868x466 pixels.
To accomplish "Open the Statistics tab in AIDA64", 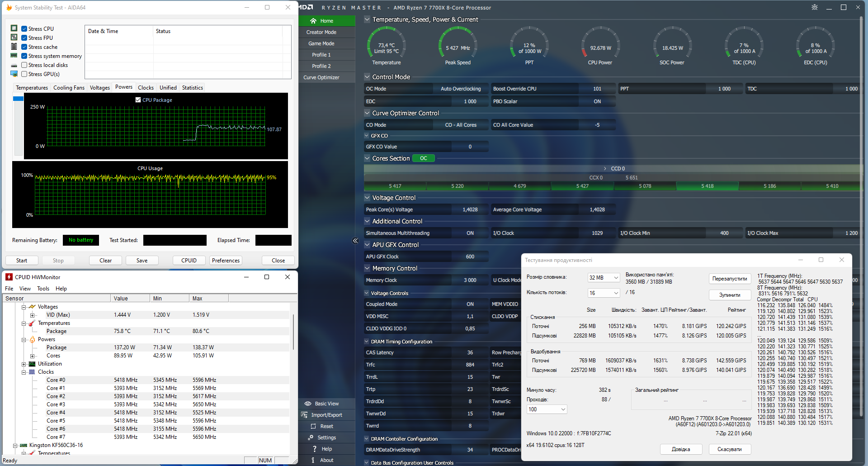I will (x=193, y=88).
